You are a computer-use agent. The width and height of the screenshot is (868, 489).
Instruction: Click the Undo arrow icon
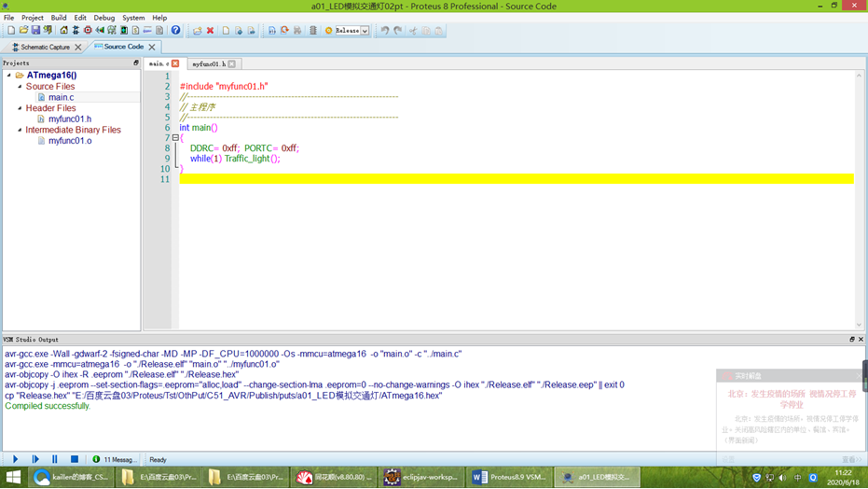pyautogui.click(x=385, y=31)
